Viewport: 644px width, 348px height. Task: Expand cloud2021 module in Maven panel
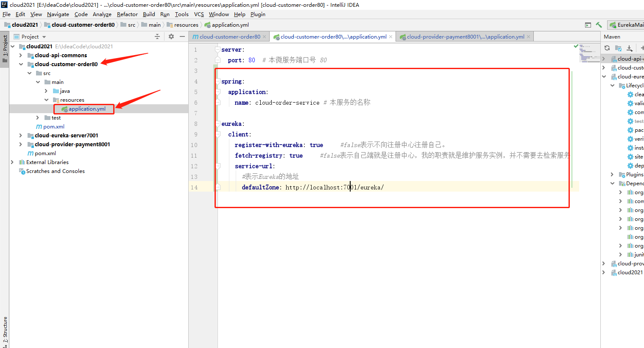click(x=604, y=273)
